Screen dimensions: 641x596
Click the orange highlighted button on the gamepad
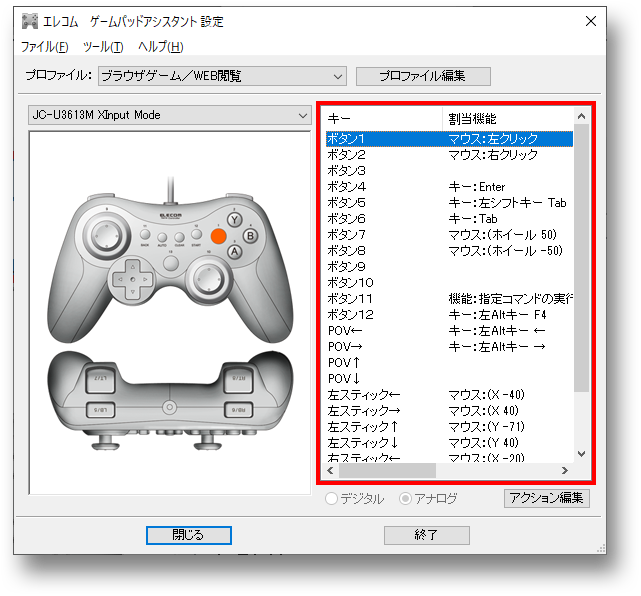tap(219, 235)
